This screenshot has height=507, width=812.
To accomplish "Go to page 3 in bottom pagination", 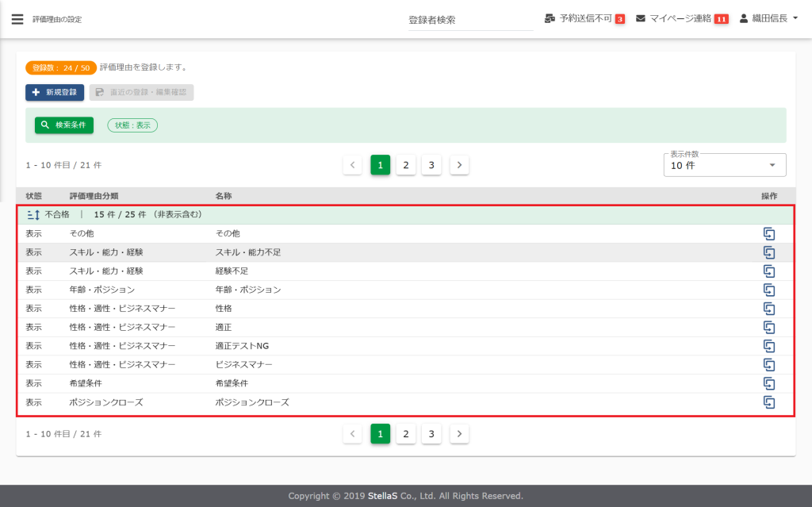I will click(x=431, y=434).
